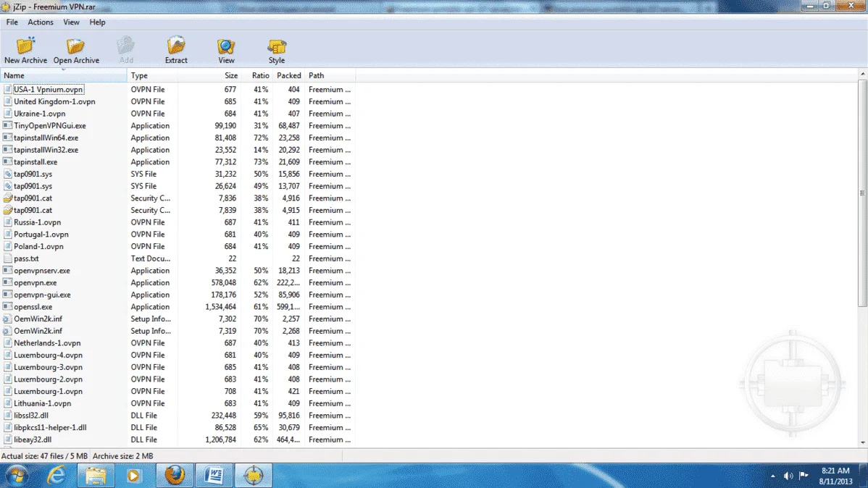Image resolution: width=868 pixels, height=488 pixels.
Task: Select the openvpnserv.exe file icon
Action: point(8,271)
